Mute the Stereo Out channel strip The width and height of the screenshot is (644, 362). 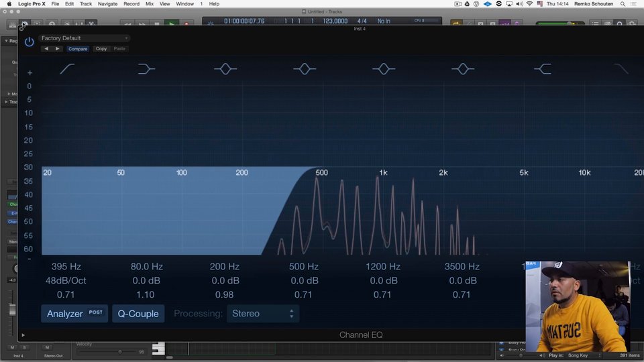tap(47, 347)
